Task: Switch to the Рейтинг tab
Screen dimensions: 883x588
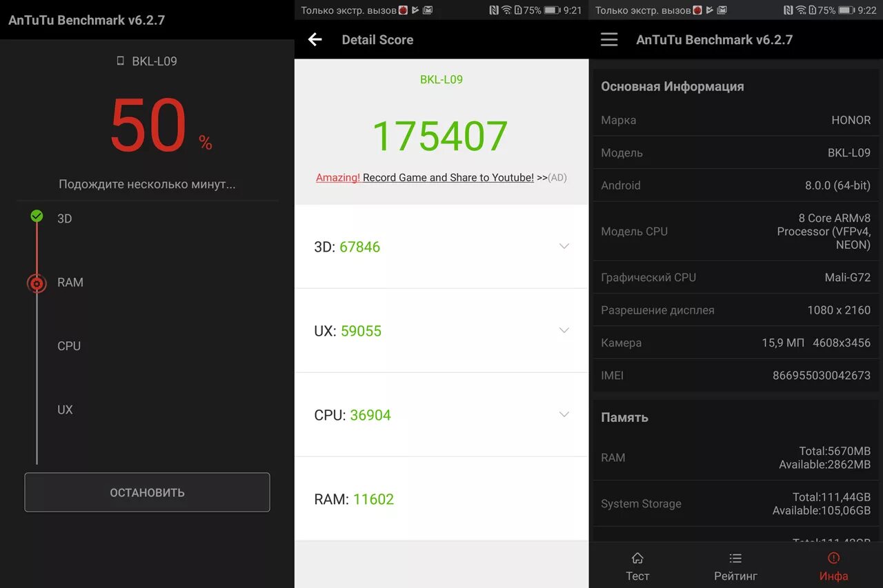Action: (735, 566)
